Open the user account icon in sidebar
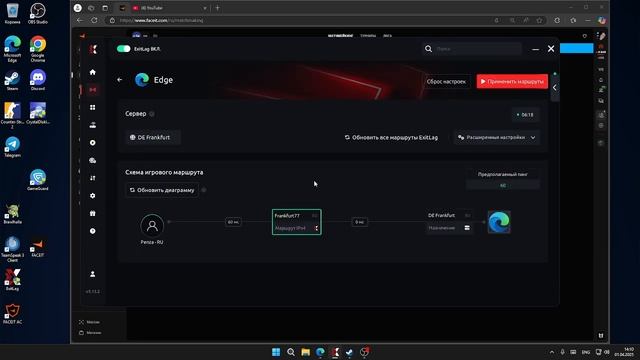Viewport: 640px width, 360px height. click(93, 274)
